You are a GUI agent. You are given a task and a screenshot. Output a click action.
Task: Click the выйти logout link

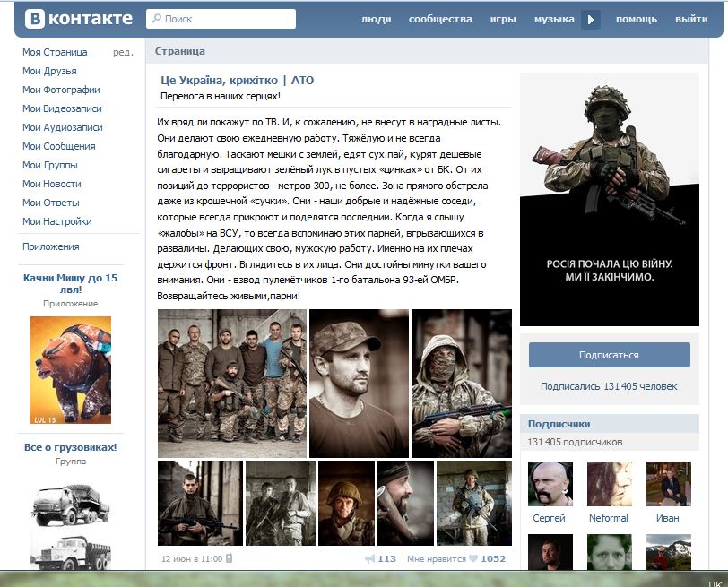point(691,19)
